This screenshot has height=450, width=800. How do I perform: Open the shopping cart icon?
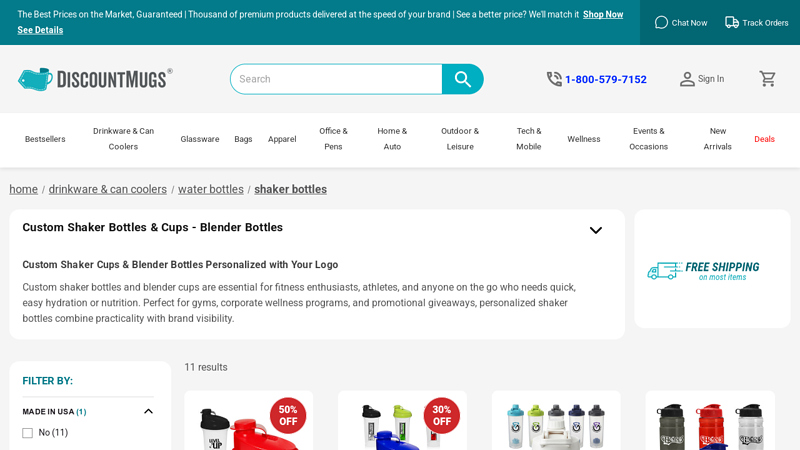pos(767,79)
